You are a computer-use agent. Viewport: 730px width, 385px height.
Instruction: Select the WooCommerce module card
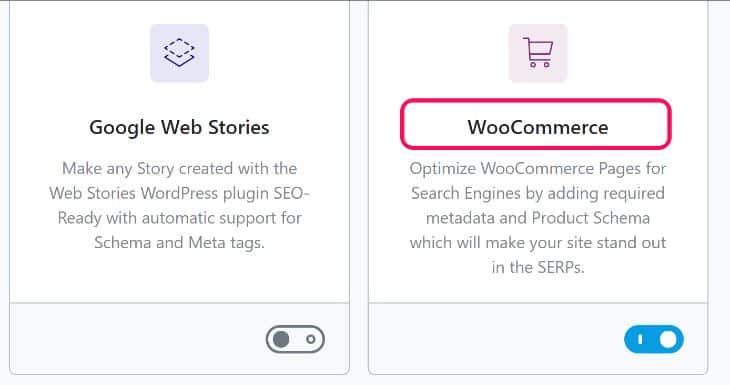click(538, 187)
